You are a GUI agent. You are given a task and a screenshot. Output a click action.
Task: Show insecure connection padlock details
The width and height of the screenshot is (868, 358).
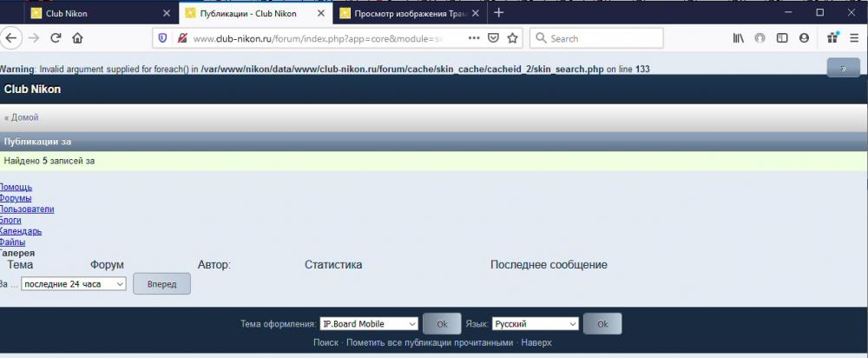click(181, 38)
